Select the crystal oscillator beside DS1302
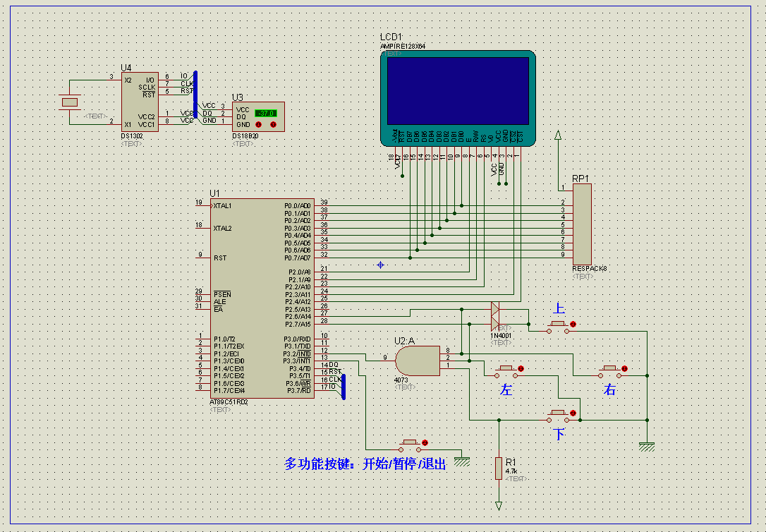The image size is (766, 532). (69, 102)
